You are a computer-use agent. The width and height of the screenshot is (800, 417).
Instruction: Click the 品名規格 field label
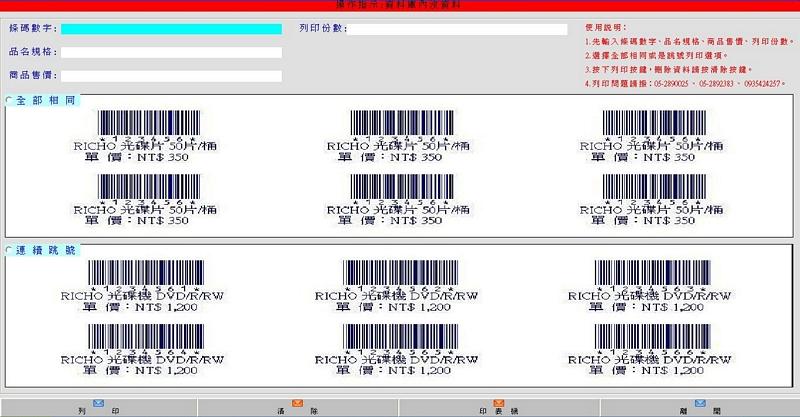pos(33,52)
